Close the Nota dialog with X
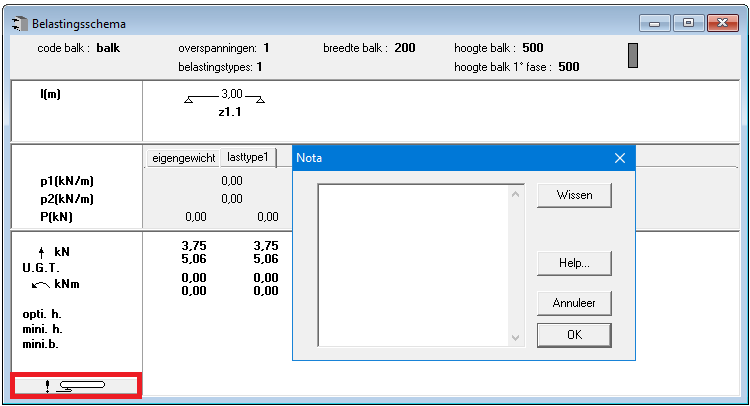 pyautogui.click(x=620, y=158)
